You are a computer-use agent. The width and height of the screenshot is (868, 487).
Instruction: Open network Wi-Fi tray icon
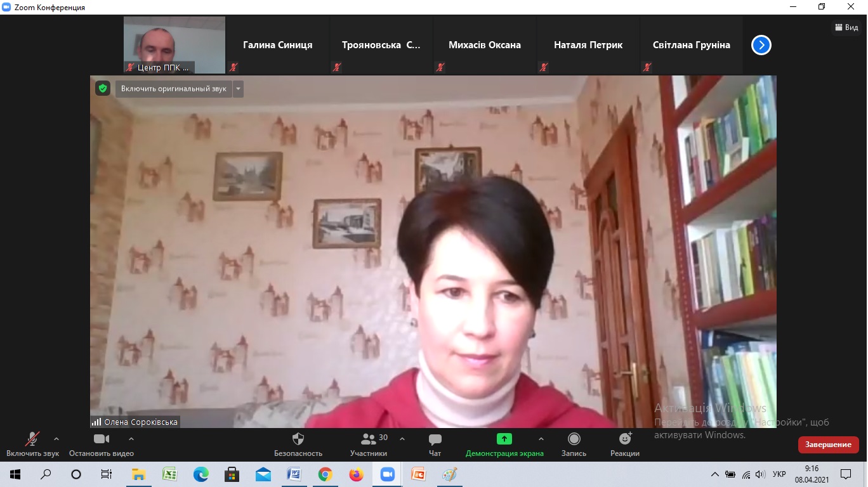746,474
